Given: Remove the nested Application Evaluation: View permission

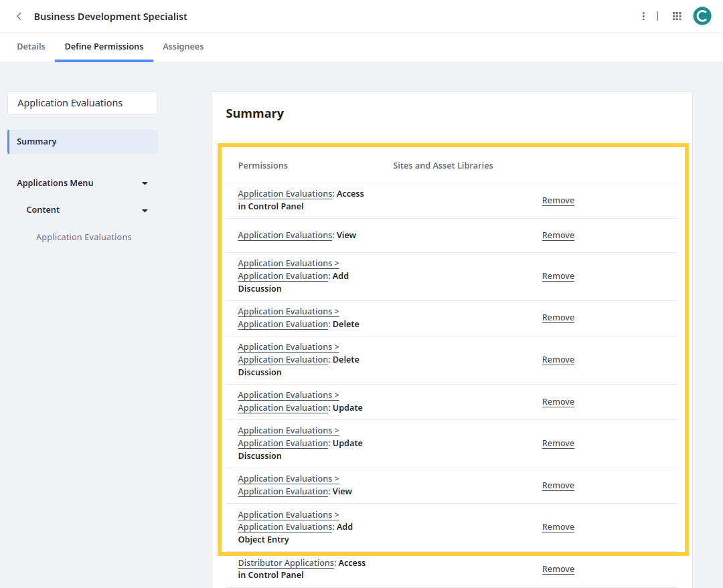Looking at the screenshot, I should pos(558,485).
